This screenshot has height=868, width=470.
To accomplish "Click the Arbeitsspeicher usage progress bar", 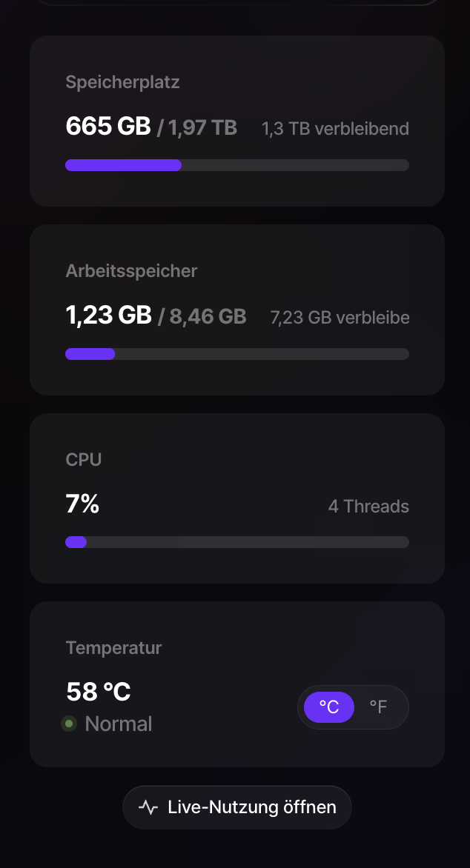I will coord(237,354).
